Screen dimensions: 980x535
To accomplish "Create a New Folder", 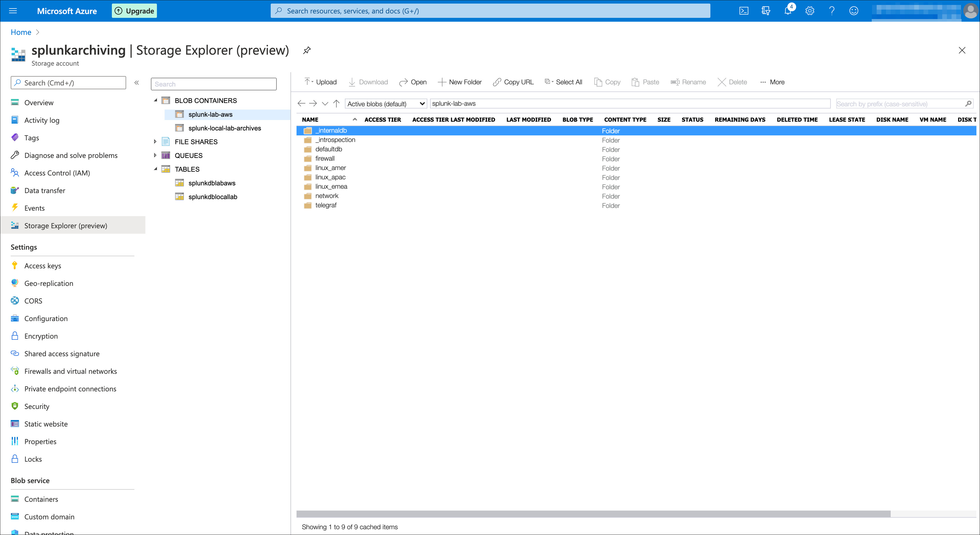I will pos(459,82).
